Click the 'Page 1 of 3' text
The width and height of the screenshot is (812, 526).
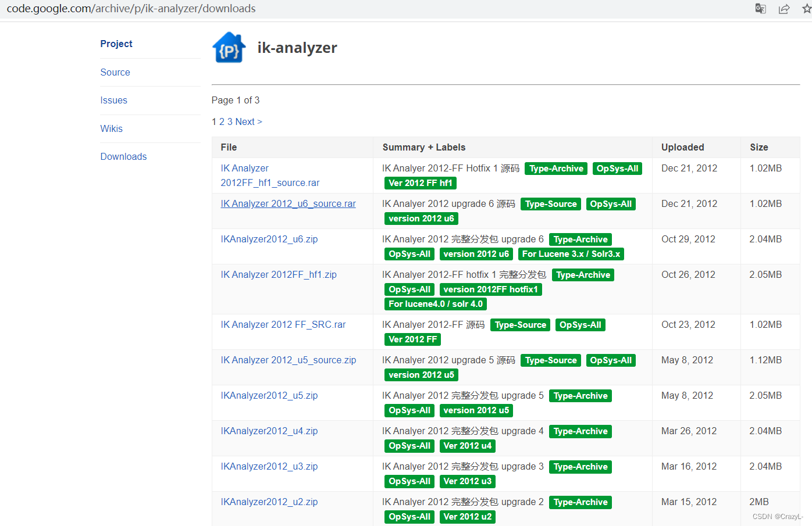pos(236,100)
